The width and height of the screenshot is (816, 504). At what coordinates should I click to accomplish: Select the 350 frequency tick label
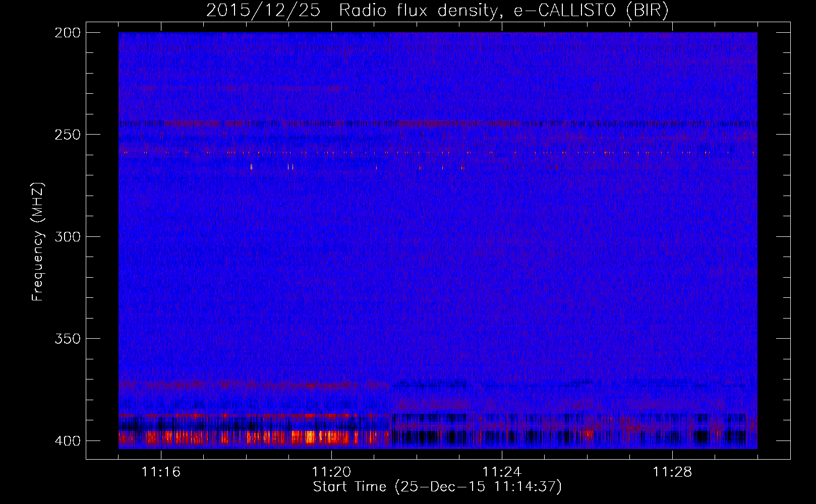pos(68,338)
